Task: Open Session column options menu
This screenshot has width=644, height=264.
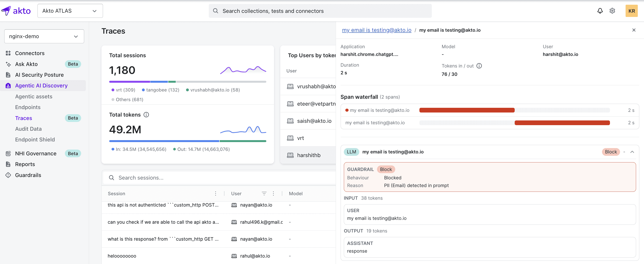Action: pyautogui.click(x=216, y=193)
